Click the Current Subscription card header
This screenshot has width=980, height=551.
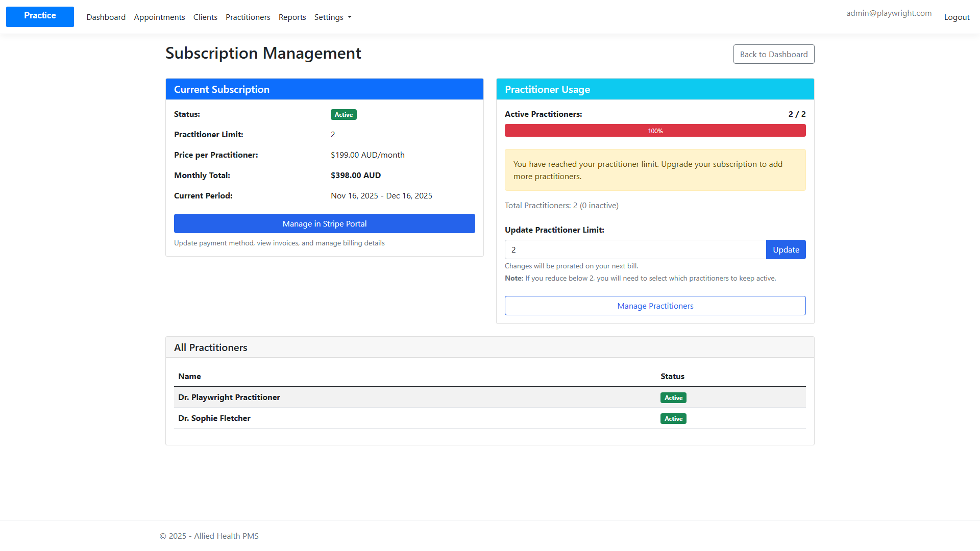[325, 89]
